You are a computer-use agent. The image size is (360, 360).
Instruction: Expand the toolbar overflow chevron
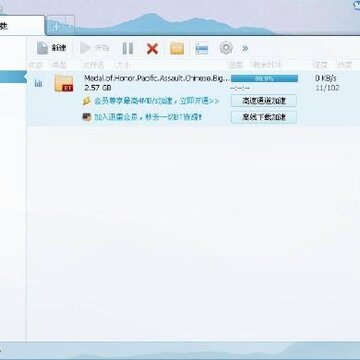coord(245,49)
